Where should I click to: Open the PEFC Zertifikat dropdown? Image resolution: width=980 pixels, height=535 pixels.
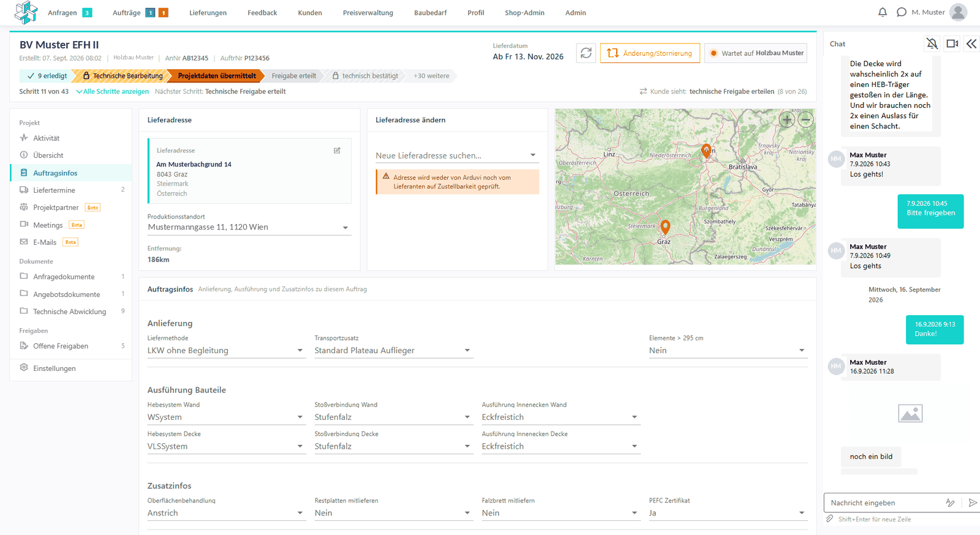click(728, 513)
